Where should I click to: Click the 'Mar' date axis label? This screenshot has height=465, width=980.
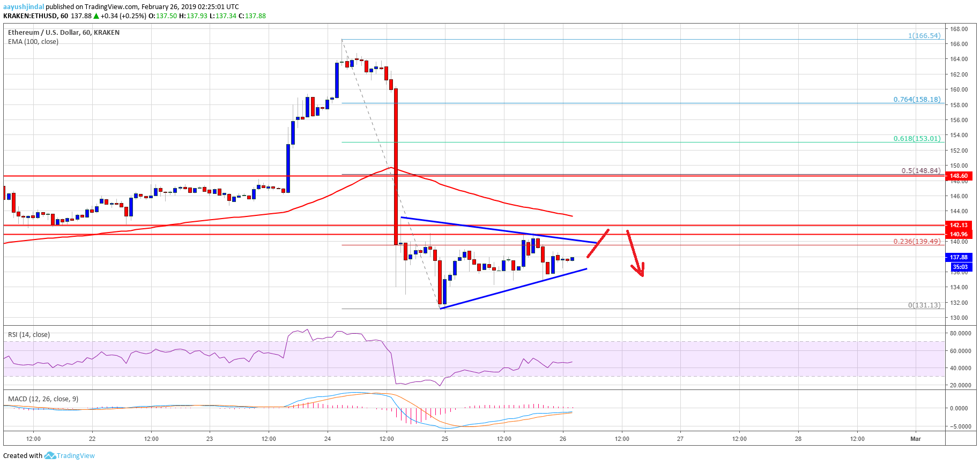click(x=916, y=439)
